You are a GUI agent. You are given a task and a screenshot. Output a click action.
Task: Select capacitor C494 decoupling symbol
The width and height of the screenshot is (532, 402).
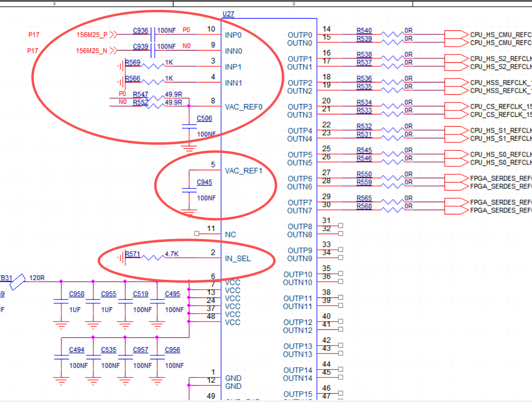click(x=61, y=357)
